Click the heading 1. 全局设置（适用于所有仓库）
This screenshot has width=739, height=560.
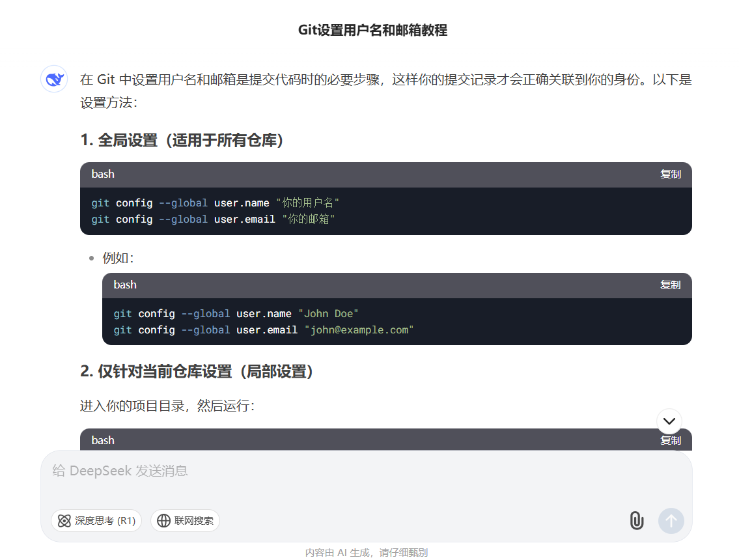click(x=182, y=141)
